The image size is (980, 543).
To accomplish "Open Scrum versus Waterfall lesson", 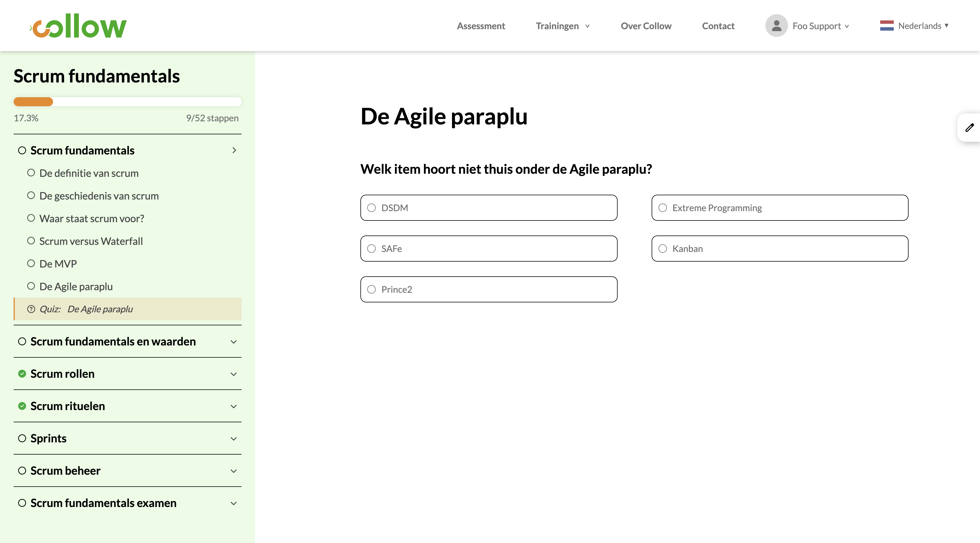I will (x=91, y=241).
